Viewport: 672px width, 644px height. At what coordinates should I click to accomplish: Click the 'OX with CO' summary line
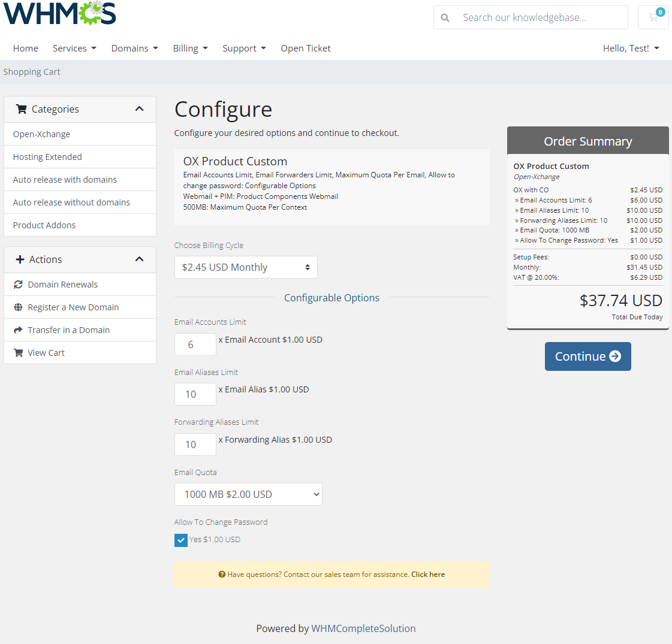tap(588, 190)
